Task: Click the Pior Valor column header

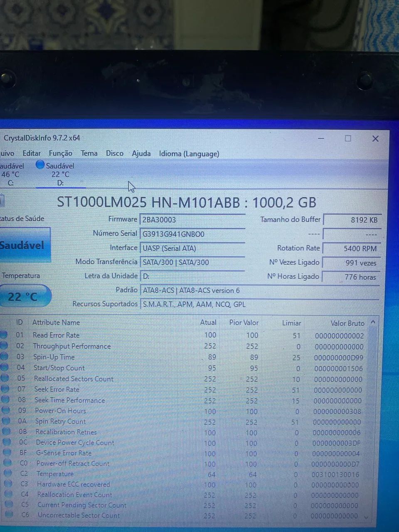Action: point(244,323)
